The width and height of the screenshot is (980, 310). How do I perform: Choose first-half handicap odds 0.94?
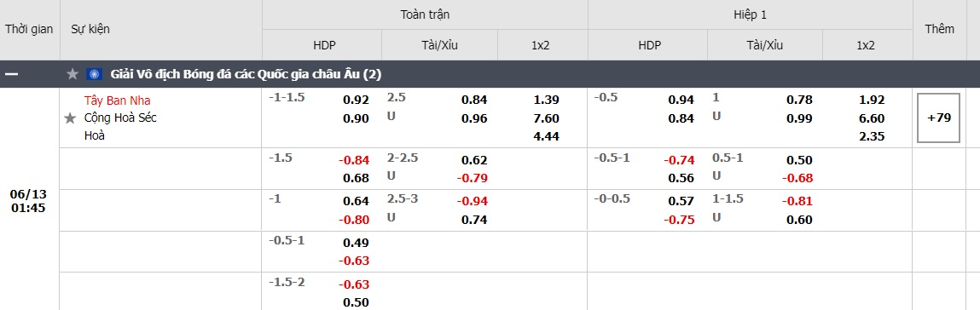pos(681,100)
